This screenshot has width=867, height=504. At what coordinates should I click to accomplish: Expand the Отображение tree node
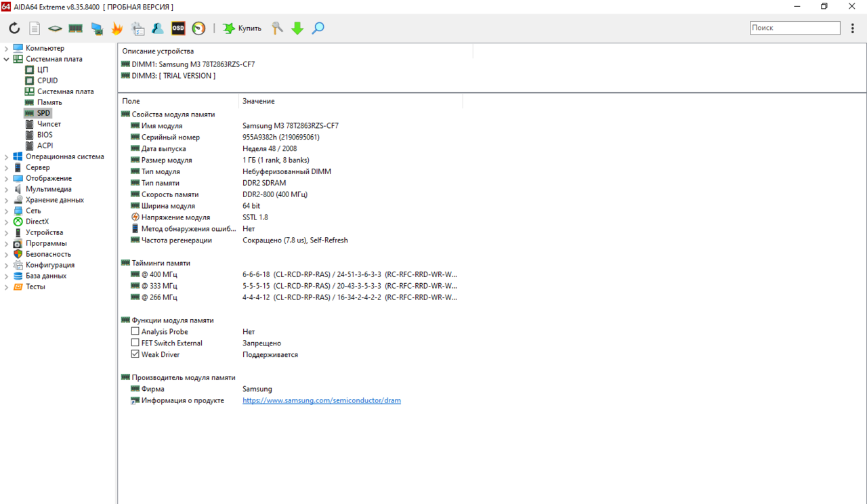[6, 178]
